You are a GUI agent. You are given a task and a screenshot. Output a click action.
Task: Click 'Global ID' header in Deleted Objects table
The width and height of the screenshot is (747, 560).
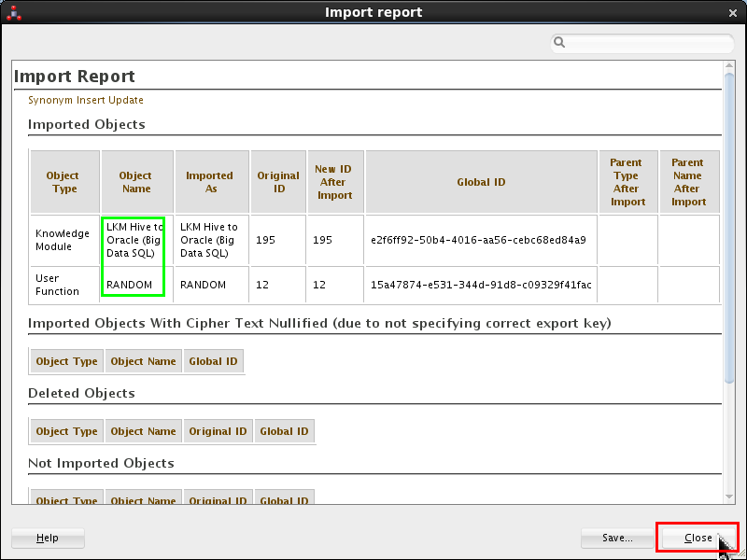point(284,431)
